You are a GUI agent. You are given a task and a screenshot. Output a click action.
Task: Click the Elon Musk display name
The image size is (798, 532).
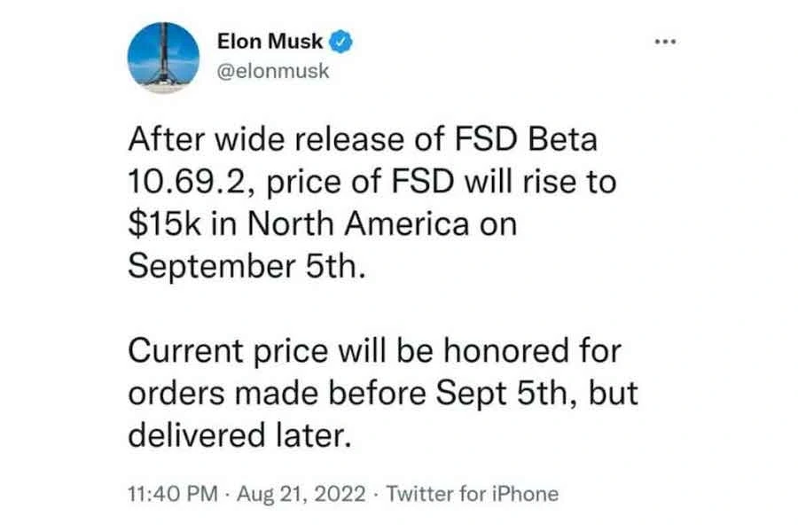coord(272,41)
